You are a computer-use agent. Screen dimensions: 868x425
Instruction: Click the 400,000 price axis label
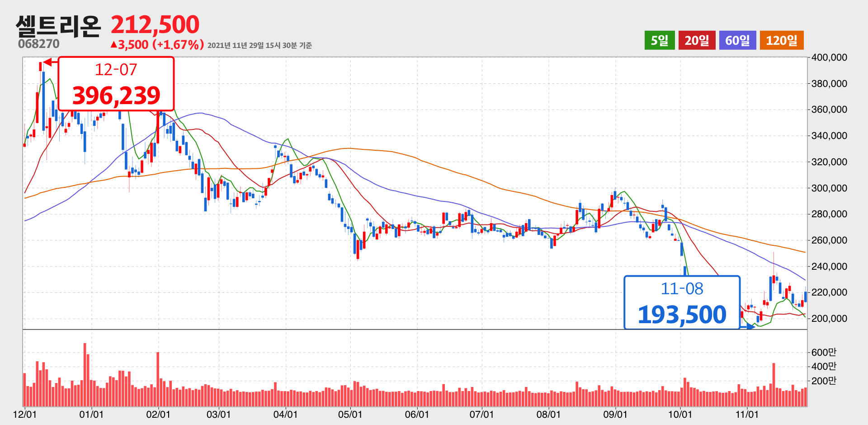[x=829, y=57]
